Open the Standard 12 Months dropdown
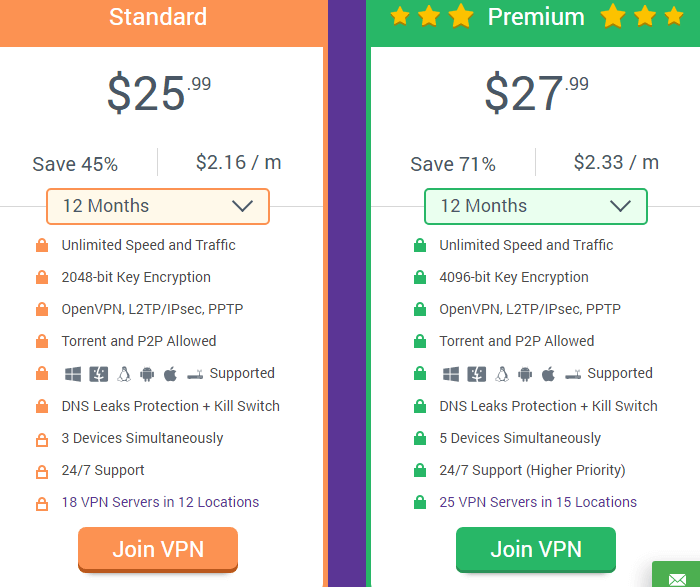700x587 pixels. pyautogui.click(x=158, y=206)
